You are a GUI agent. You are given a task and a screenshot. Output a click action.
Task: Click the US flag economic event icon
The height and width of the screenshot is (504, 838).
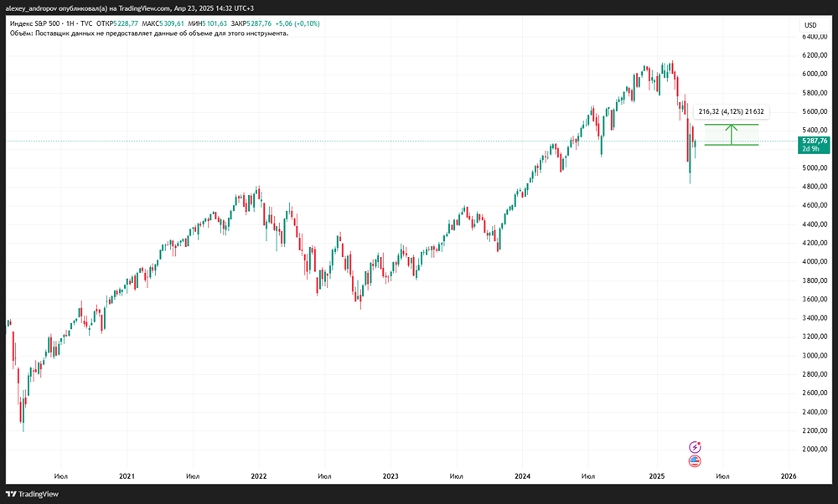(x=695, y=461)
